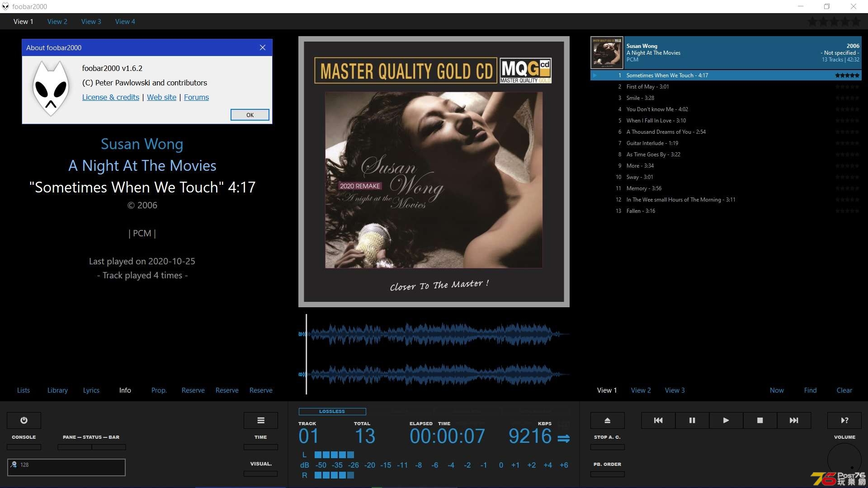Viewport: 868px width, 488px height.
Task: Open the Forums link
Action: pyautogui.click(x=196, y=97)
